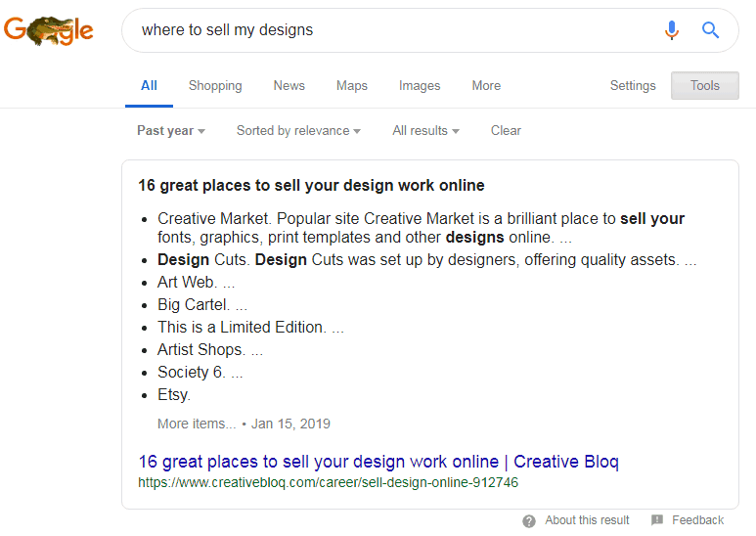
Task: Click the Feedback flag icon
Action: pyautogui.click(x=657, y=520)
